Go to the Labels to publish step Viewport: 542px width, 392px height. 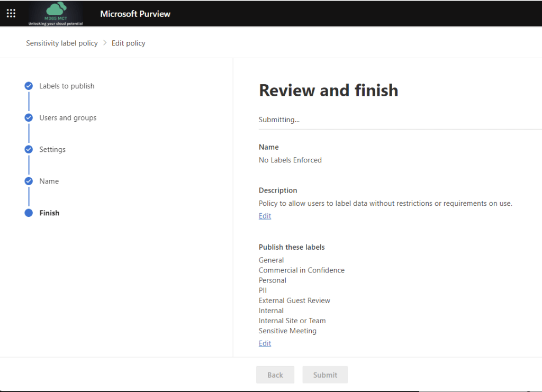67,86
